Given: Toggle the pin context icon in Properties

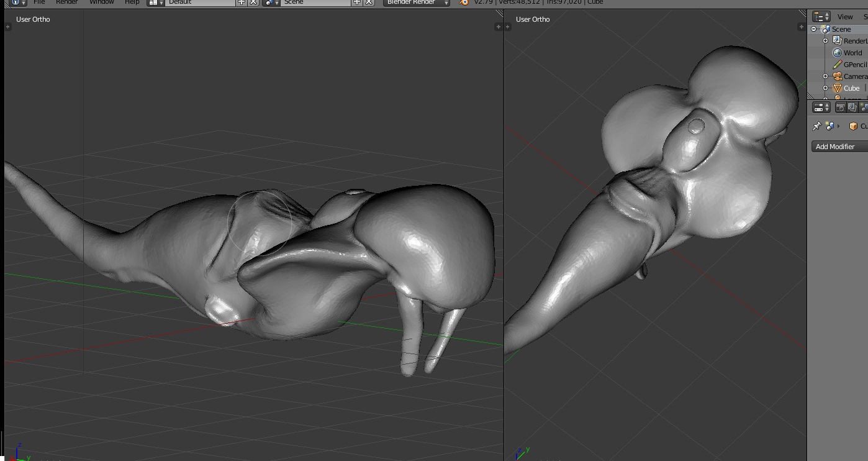Looking at the screenshot, I should click(x=817, y=126).
